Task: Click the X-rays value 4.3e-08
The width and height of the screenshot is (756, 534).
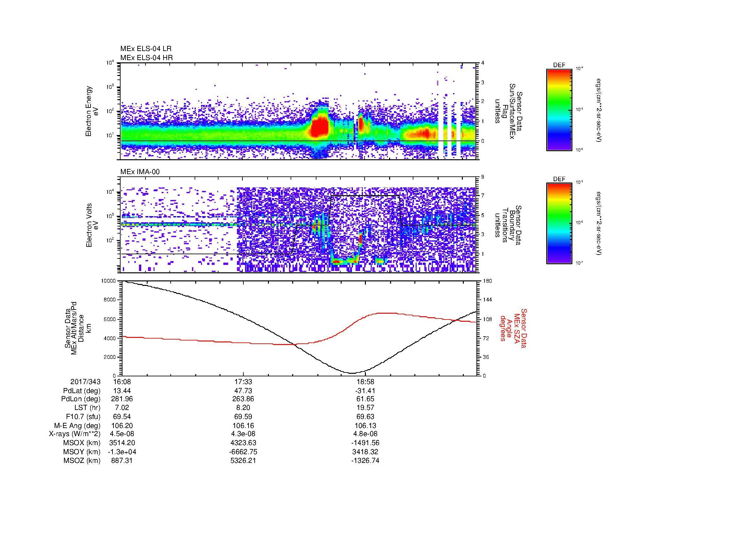Action: click(x=243, y=434)
